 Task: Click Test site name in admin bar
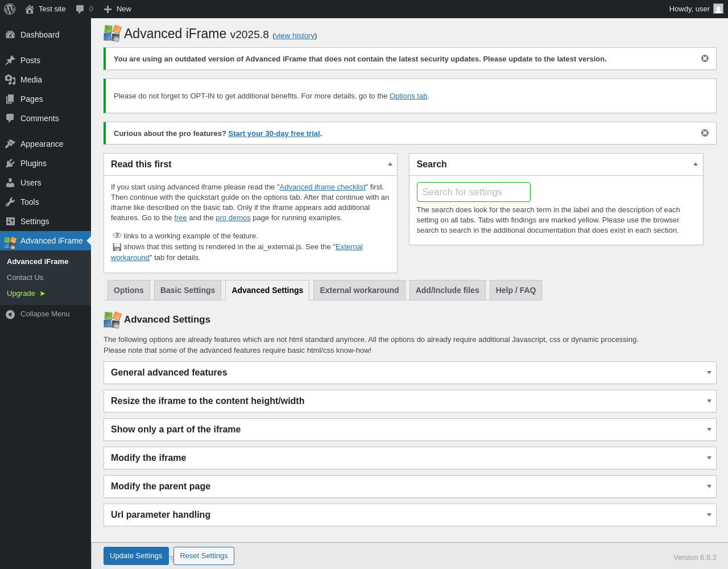[x=52, y=9]
